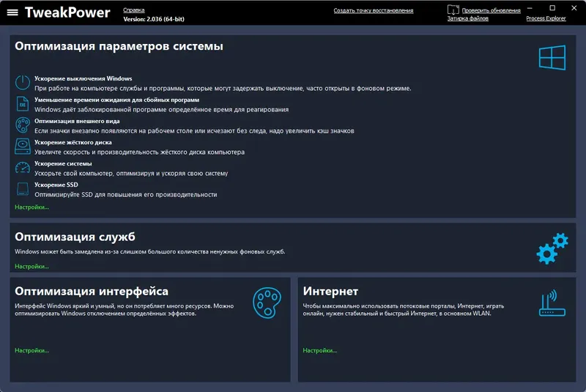The width and height of the screenshot is (586, 392).
Task: Maximize the TweakPower window
Action: (x=552, y=8)
